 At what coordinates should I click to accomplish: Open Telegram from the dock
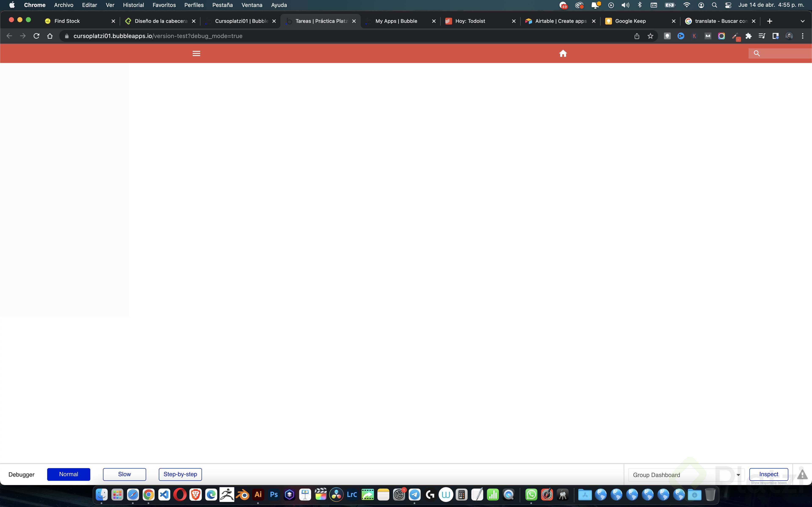pos(415,494)
